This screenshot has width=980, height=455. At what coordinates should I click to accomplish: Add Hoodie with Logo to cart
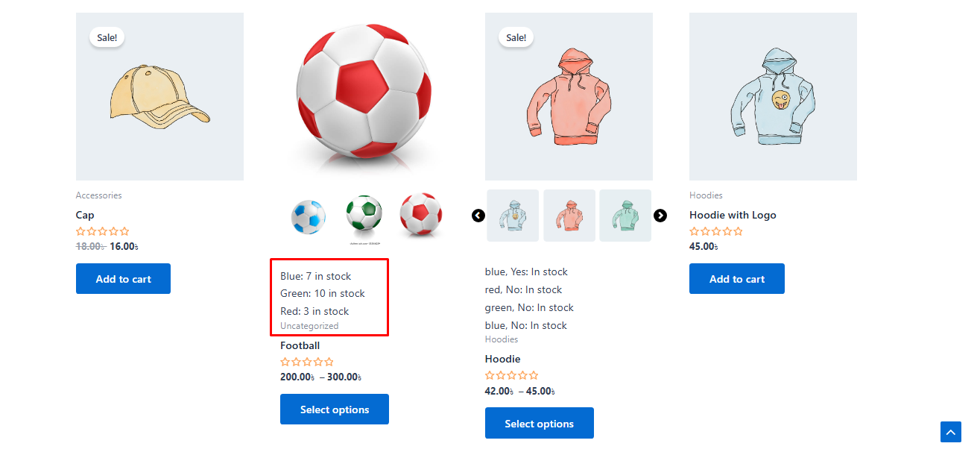(736, 279)
